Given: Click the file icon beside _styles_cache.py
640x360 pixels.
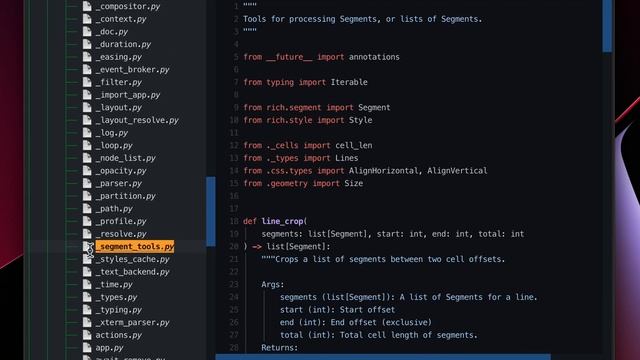Looking at the screenshot, I should pos(87,259).
